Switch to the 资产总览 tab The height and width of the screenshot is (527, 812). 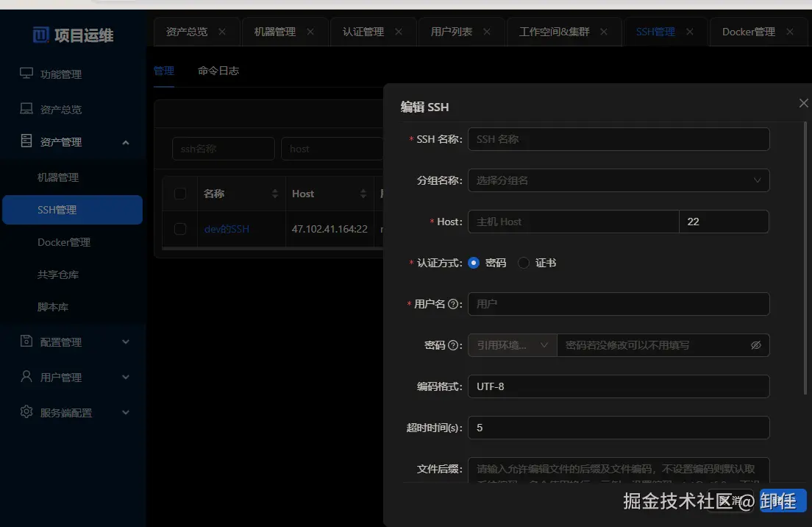coord(187,32)
